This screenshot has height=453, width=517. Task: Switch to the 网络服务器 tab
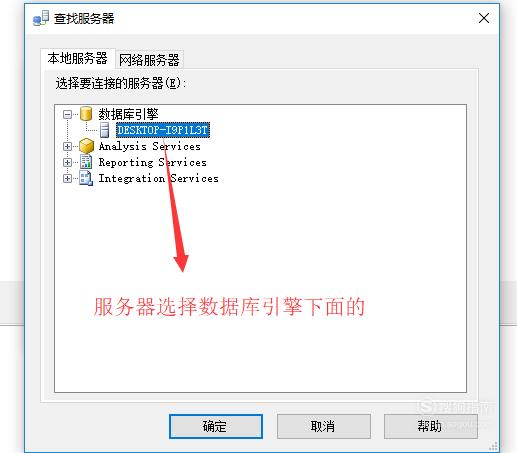(149, 60)
